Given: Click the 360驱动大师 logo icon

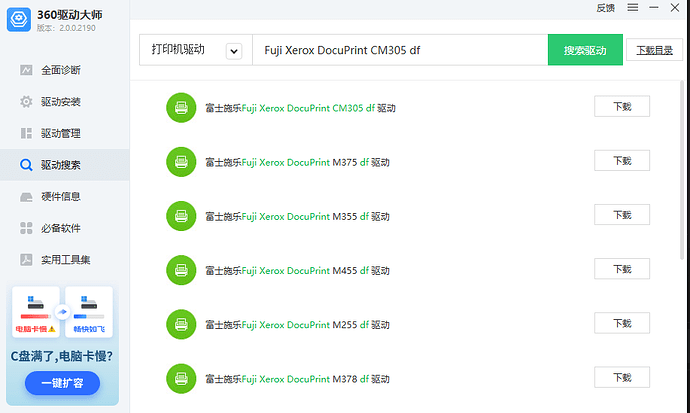Looking at the screenshot, I should point(18,19).
